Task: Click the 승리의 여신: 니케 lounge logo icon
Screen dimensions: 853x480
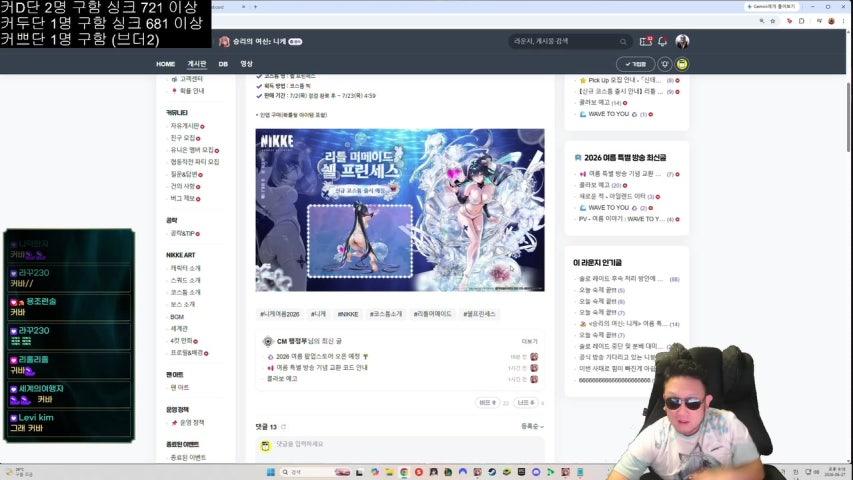Action: [x=224, y=41]
